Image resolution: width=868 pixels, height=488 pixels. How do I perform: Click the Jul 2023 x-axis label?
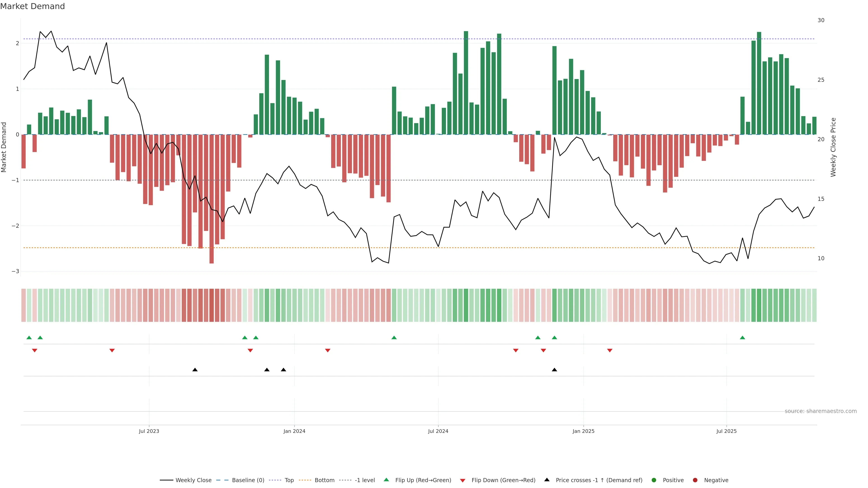(149, 431)
